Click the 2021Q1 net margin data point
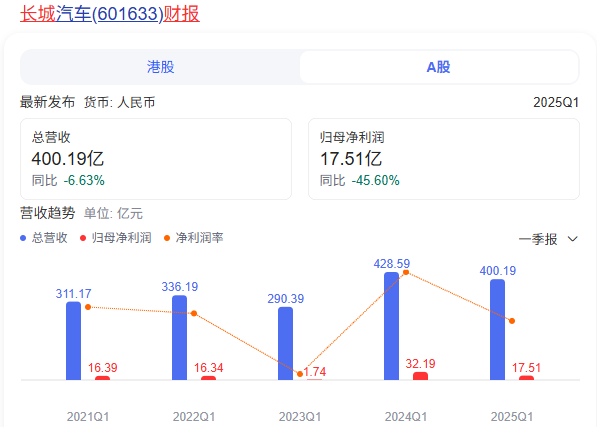This screenshot has height=427, width=597. (88, 307)
